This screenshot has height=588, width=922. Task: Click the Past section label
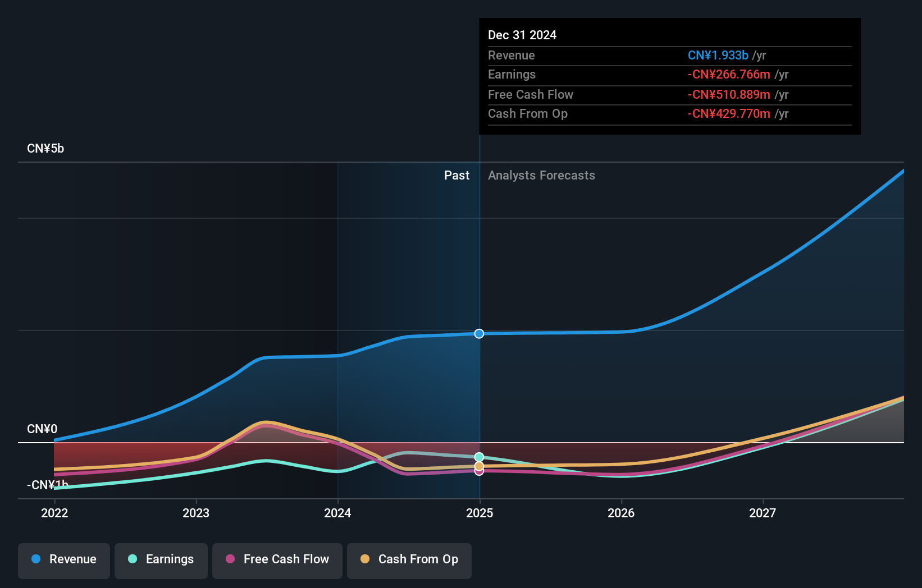(x=457, y=176)
